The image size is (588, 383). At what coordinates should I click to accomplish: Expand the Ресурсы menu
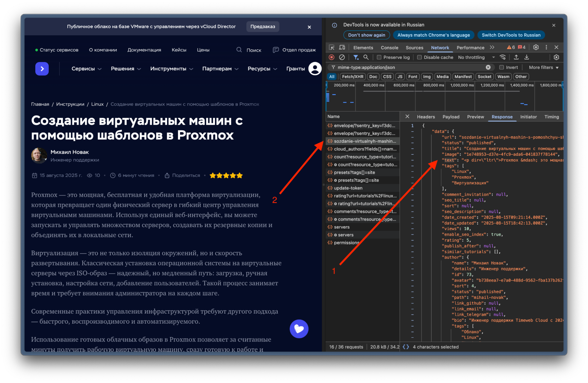(x=262, y=69)
